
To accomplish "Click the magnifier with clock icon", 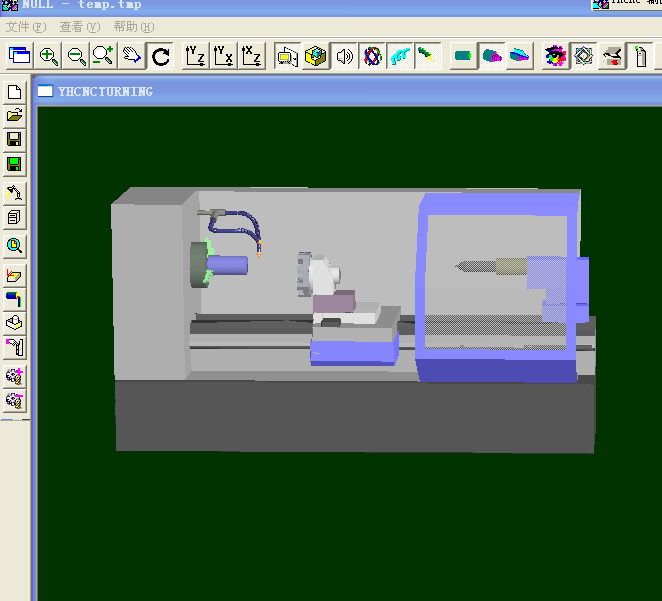I will tap(14, 246).
